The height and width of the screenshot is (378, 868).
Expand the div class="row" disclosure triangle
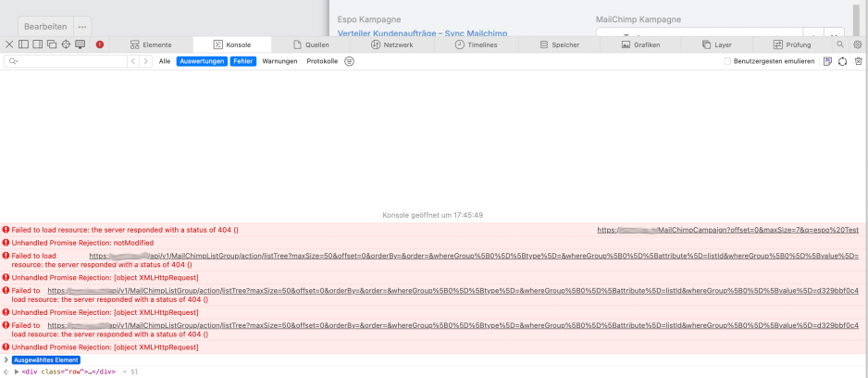(x=17, y=372)
